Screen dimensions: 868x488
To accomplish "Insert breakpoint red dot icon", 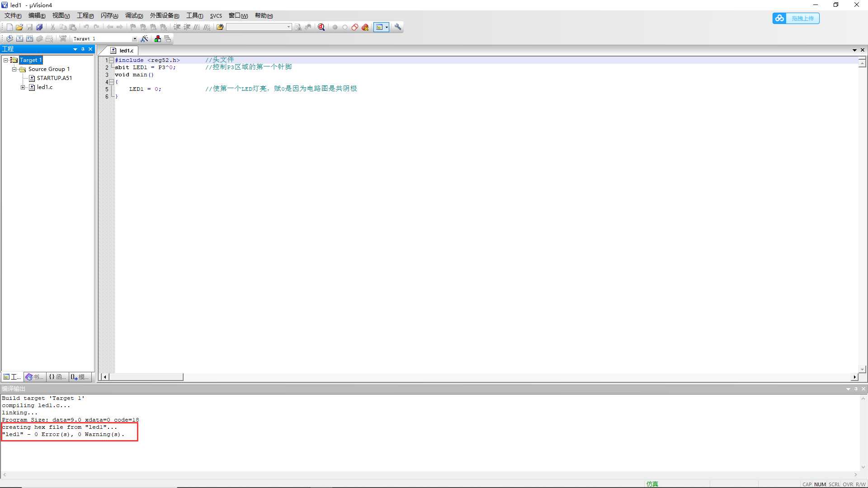I will click(x=335, y=27).
